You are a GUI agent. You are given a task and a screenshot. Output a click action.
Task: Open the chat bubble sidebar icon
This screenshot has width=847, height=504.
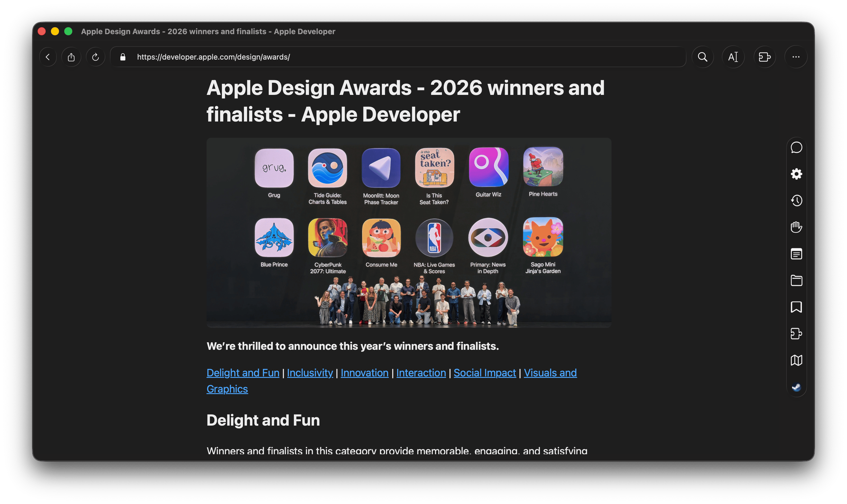point(796,148)
